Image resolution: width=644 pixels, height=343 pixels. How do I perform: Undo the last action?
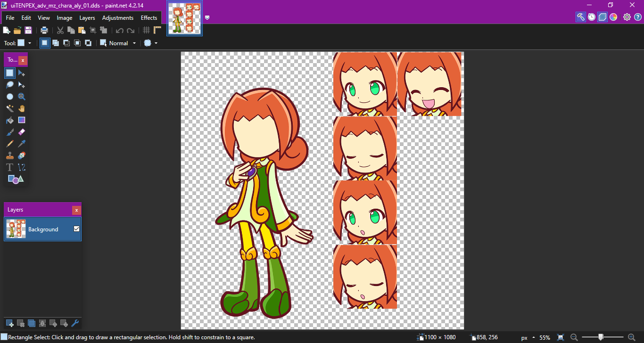(120, 30)
